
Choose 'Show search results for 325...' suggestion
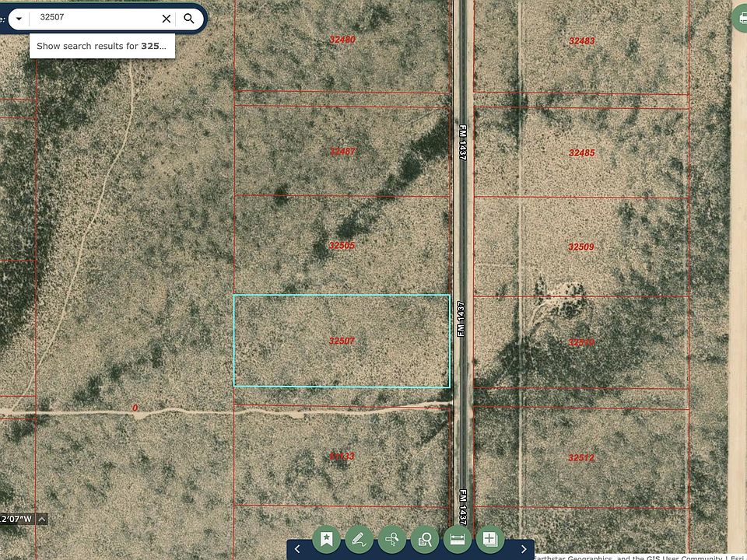[102, 46]
